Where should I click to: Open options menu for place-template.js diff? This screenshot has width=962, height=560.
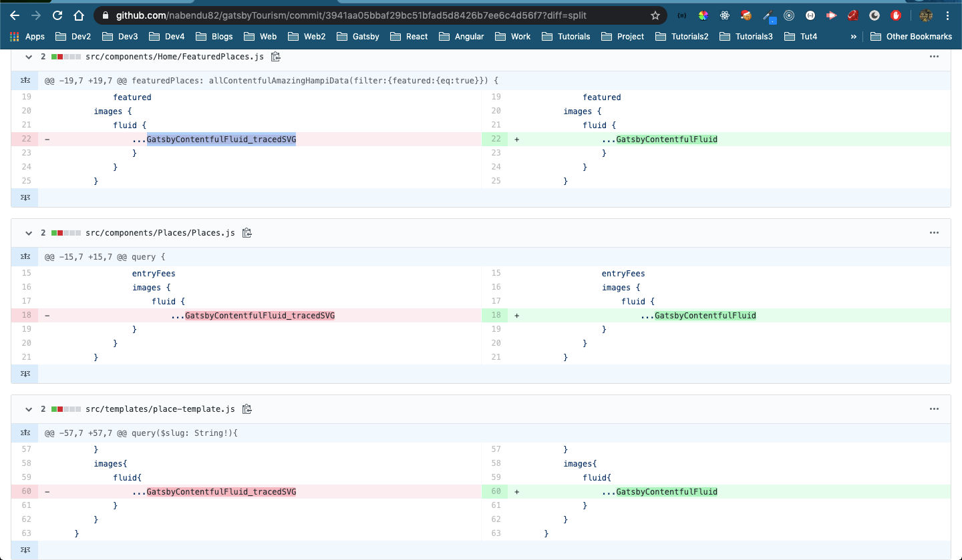(x=934, y=409)
